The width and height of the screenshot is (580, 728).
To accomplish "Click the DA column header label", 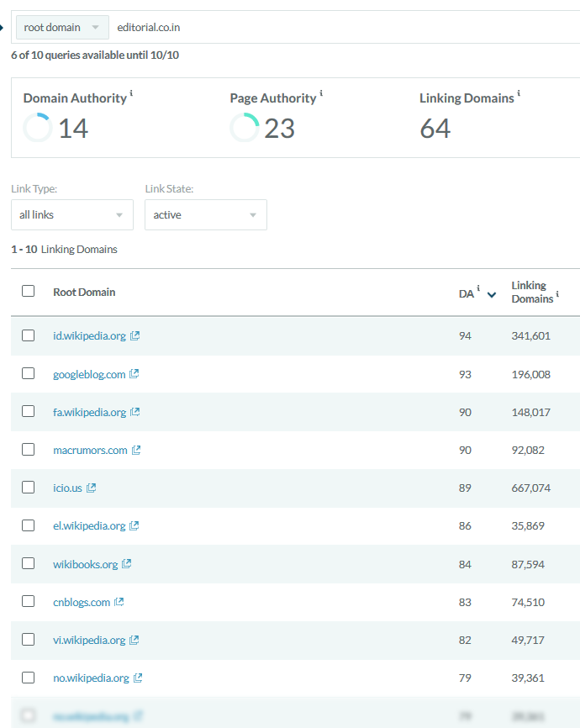I will [x=467, y=294].
